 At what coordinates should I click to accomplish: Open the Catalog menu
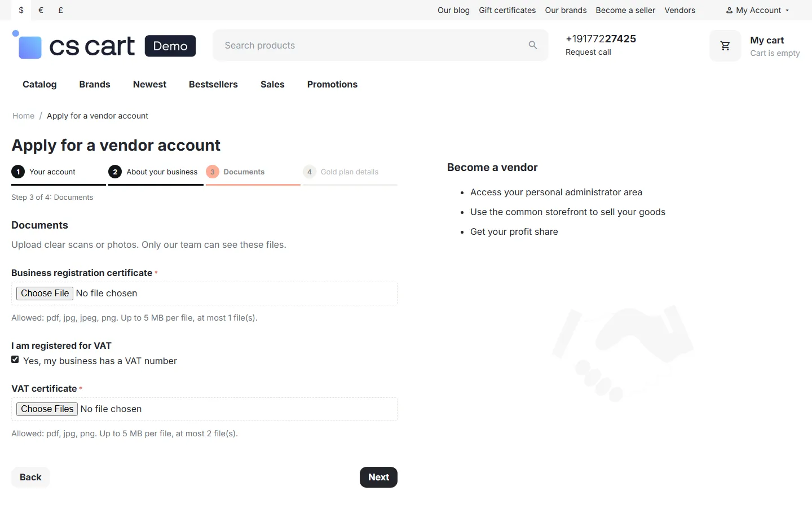(39, 84)
